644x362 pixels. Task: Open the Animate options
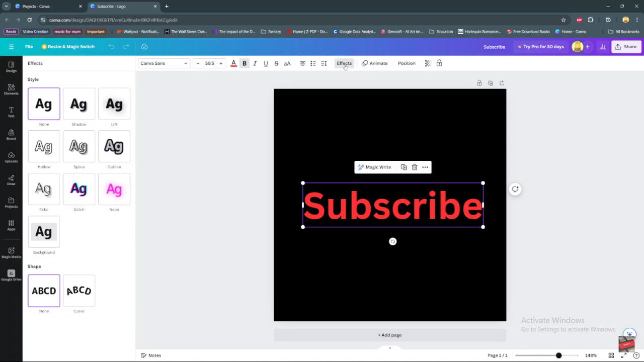[375, 63]
